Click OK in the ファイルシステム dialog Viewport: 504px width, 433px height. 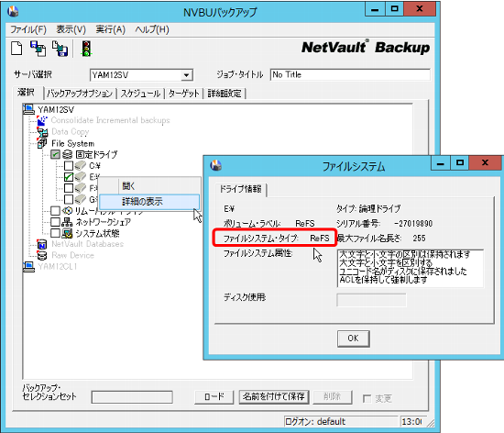(x=353, y=339)
